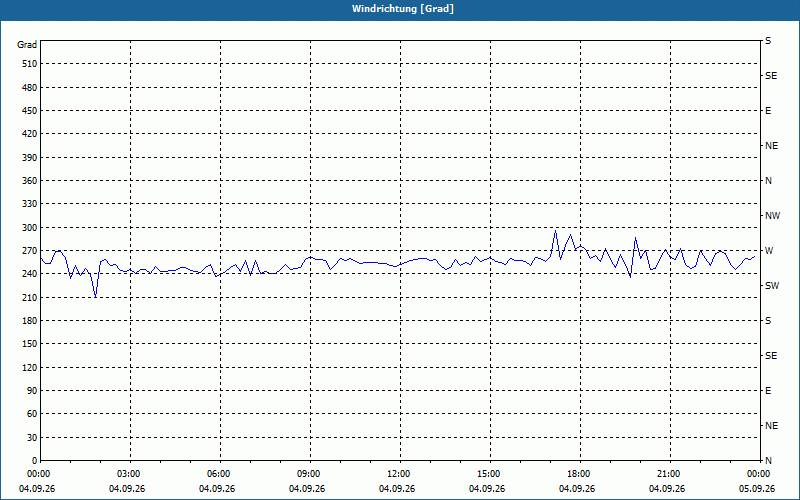Click the 120 degree axis label
This screenshot has height=500, width=800.
(x=29, y=367)
